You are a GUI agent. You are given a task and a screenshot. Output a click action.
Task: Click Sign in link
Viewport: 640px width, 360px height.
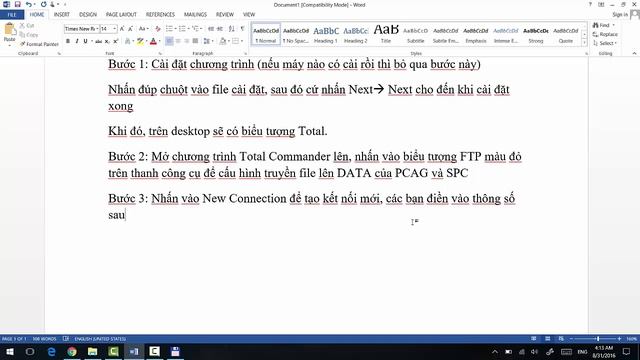(620, 15)
